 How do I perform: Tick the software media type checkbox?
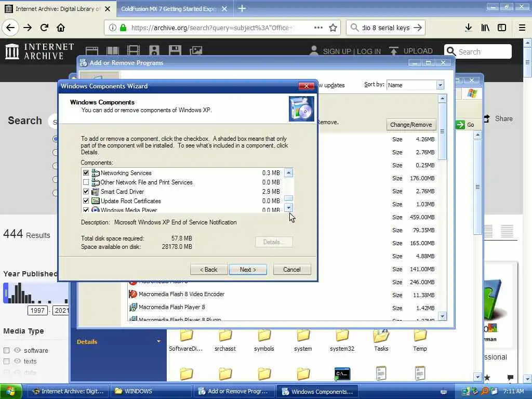coord(6,350)
